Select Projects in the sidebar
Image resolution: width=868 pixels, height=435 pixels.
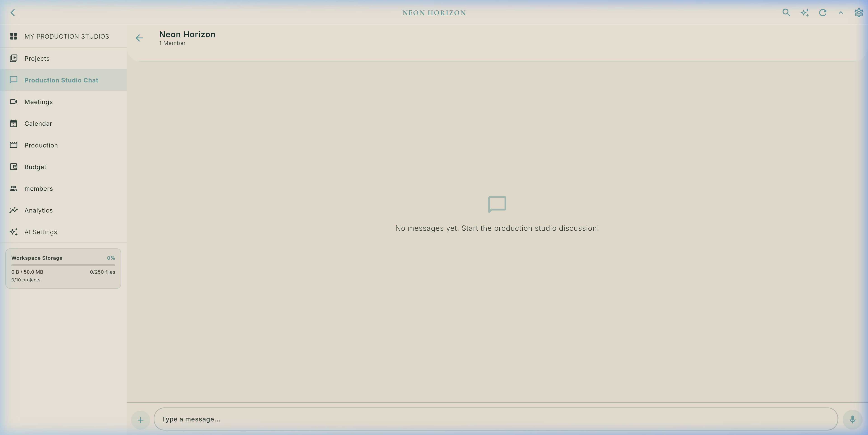pyautogui.click(x=63, y=58)
